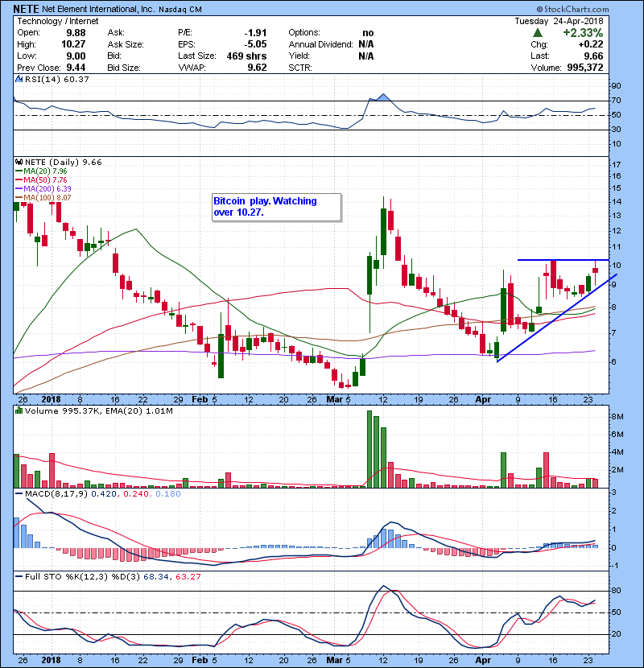Click the MACD(8,17,9) indicator label
The width and height of the screenshot is (644, 668).
coord(56,494)
